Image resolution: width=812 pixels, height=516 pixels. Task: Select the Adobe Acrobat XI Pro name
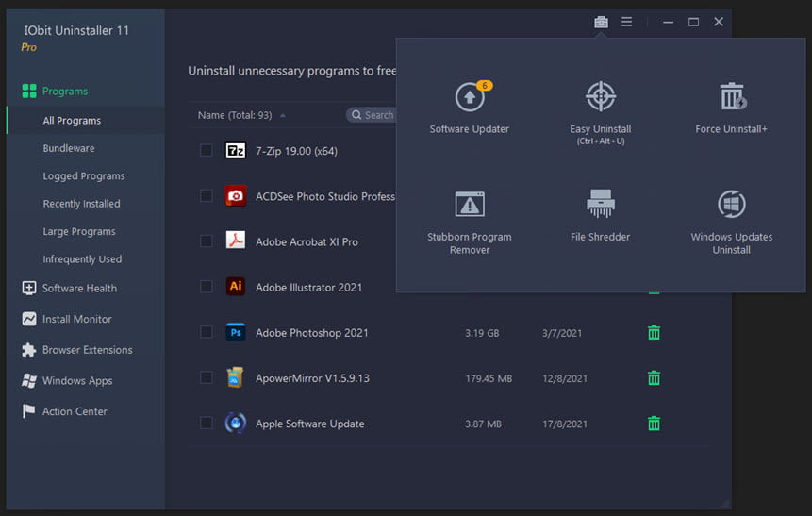(x=307, y=241)
